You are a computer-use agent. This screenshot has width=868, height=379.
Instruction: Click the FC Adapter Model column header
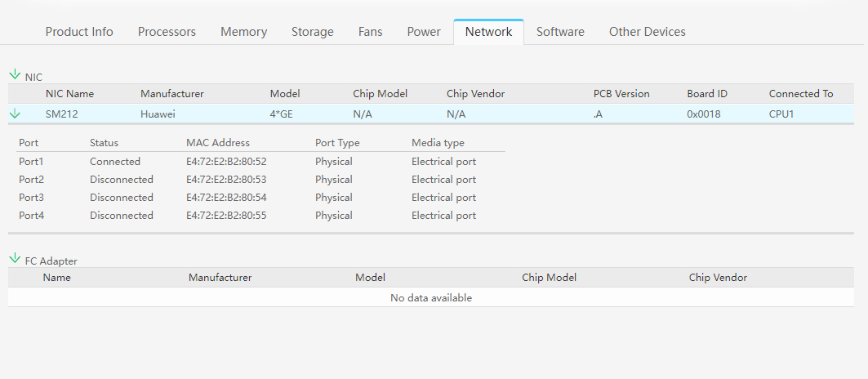[x=371, y=278]
